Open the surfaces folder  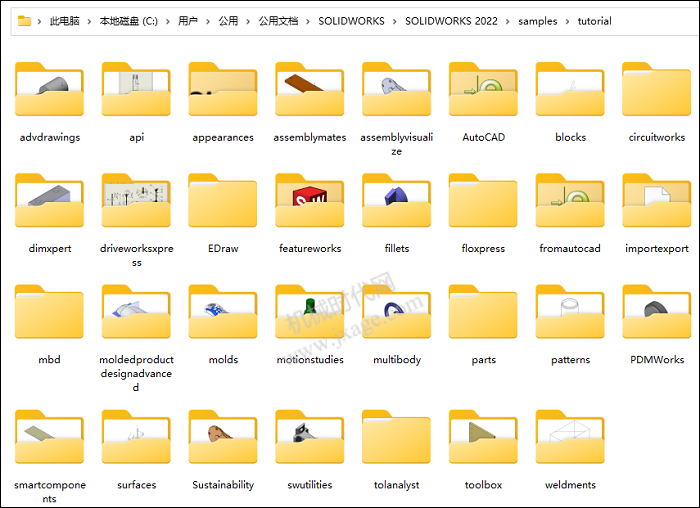point(136,437)
